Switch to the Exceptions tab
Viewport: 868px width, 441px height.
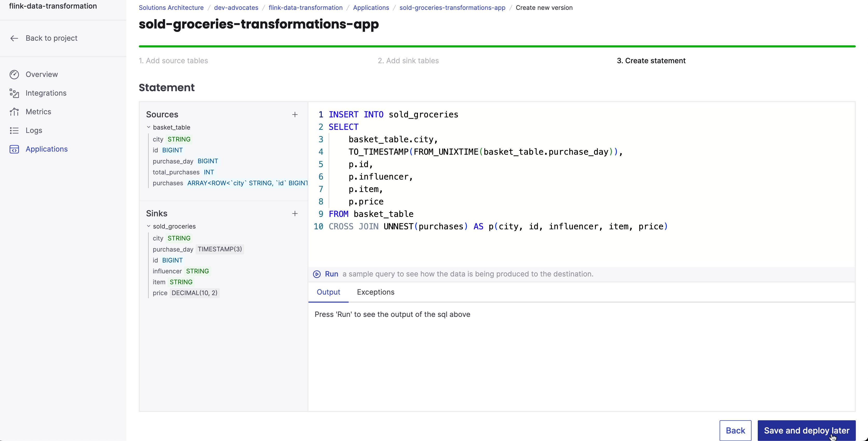[375, 292]
